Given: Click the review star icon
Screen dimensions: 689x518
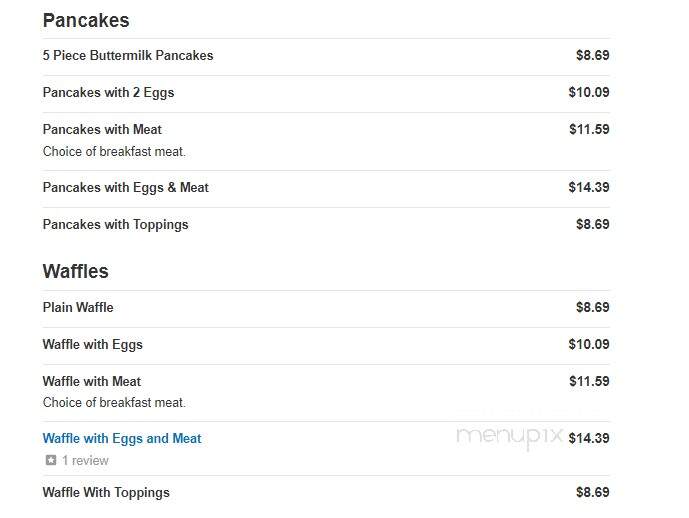Looking at the screenshot, I should coord(51,460).
